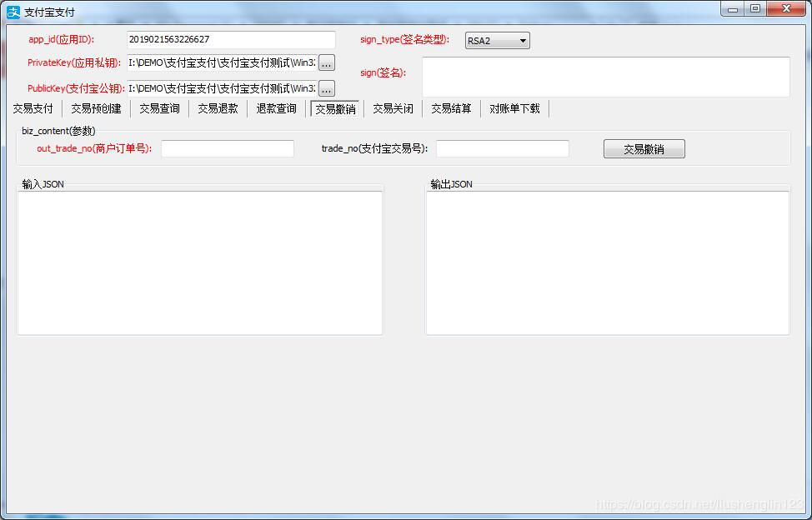Click the trade_no(支付宝交易号) label
The height and width of the screenshot is (520, 812).
(x=375, y=148)
